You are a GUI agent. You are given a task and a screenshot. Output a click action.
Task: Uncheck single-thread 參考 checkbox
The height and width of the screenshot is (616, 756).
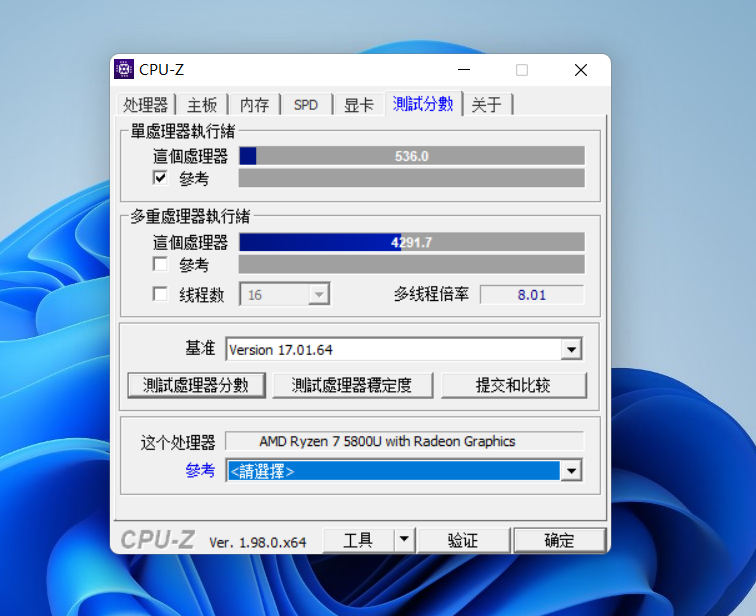[160, 178]
